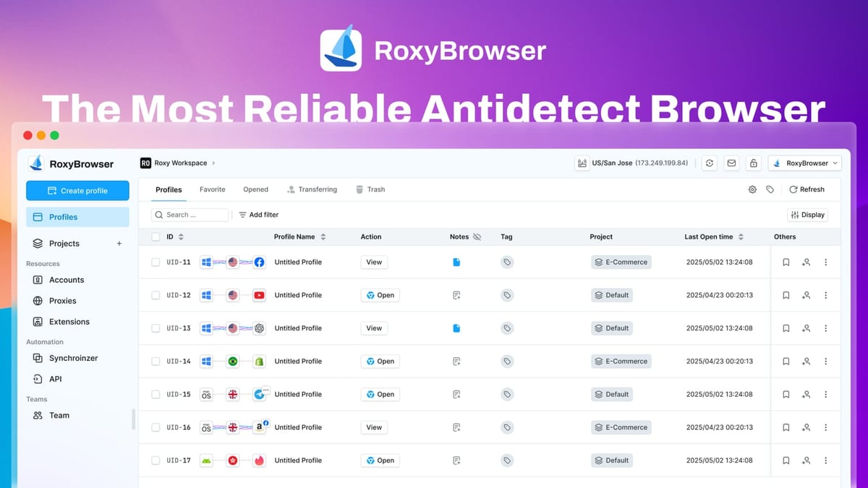Open more options menu for UID-13
868x488 pixels.
(826, 328)
